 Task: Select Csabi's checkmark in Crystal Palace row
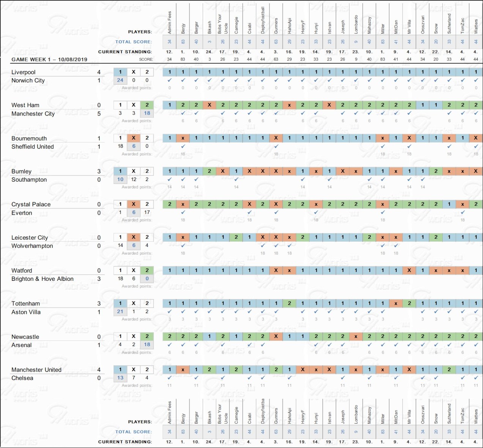(249, 212)
